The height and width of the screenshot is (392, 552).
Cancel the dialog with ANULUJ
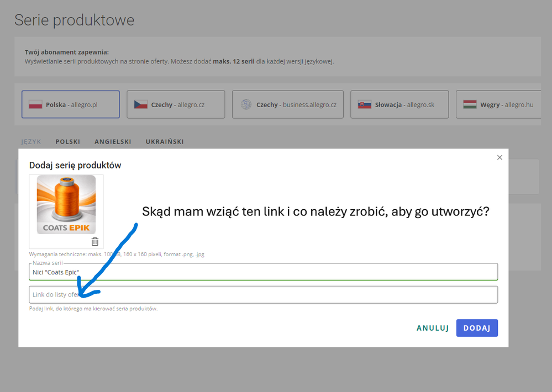[x=432, y=328]
